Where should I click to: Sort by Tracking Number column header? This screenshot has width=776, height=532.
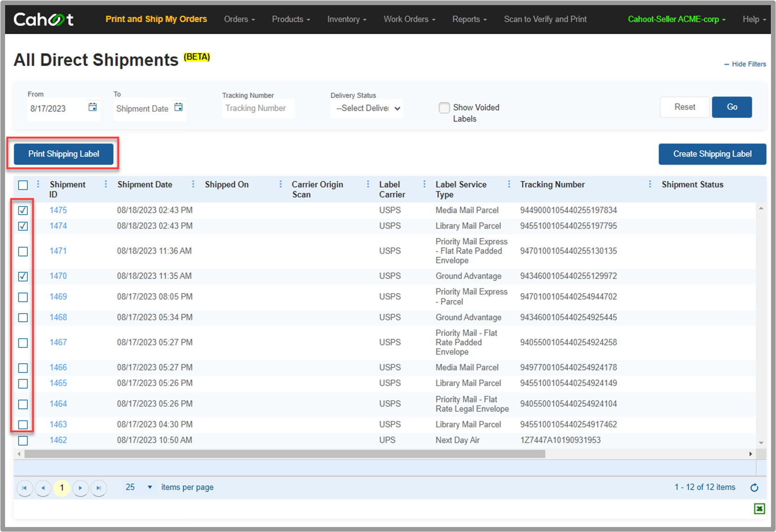[x=552, y=185]
